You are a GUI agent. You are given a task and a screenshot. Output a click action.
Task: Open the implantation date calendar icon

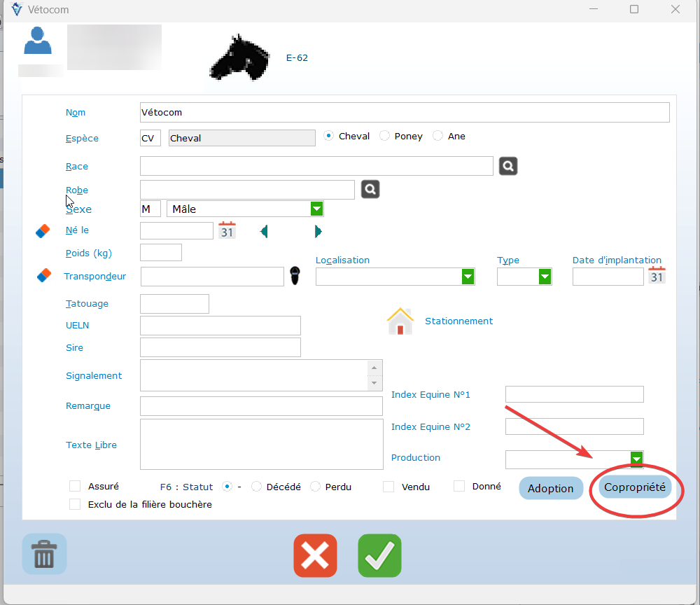657,275
